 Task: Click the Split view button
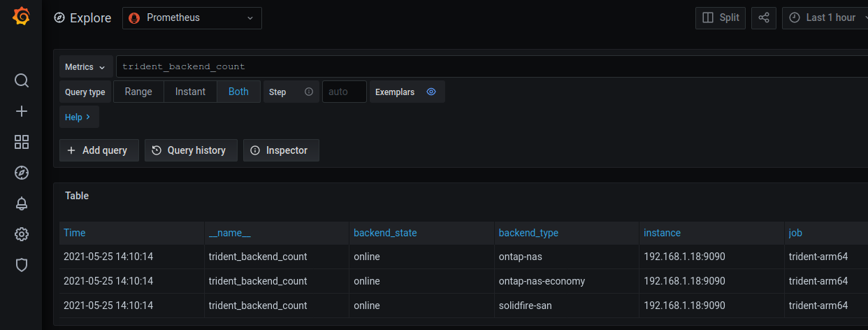[721, 17]
